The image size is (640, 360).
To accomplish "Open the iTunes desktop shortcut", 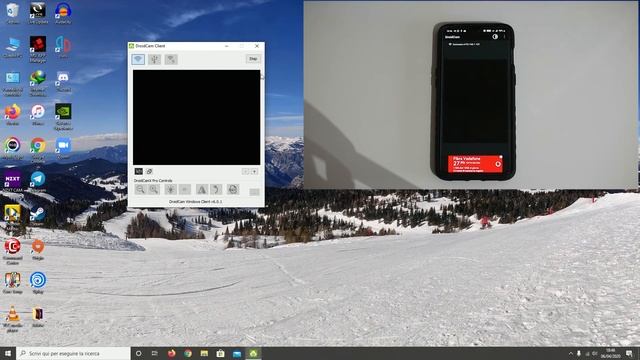I will click(38, 114).
